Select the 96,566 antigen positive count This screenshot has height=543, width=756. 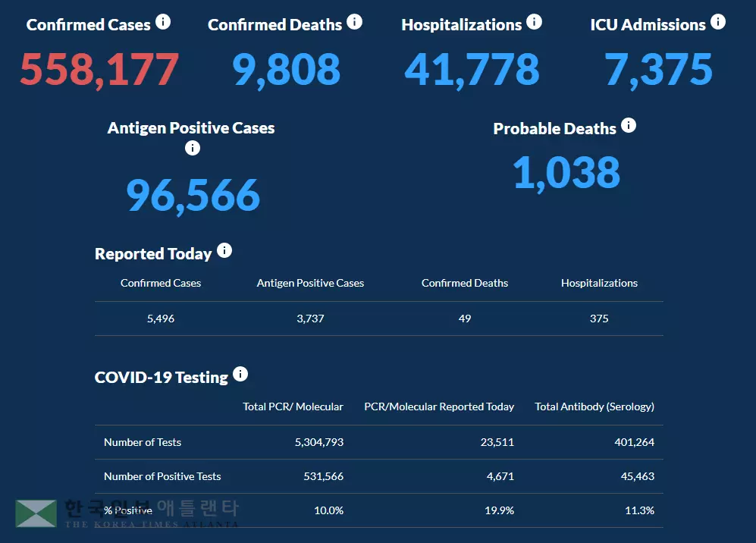[193, 195]
